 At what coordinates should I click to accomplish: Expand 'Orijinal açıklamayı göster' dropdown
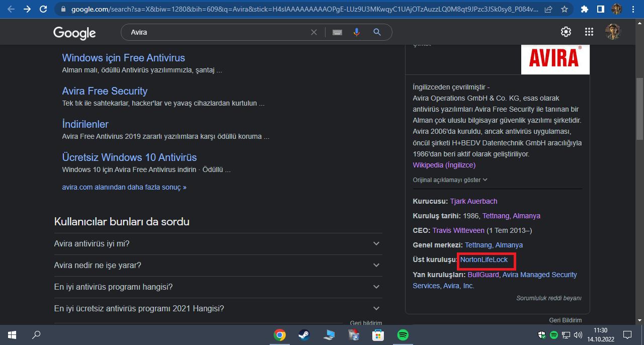(x=450, y=180)
